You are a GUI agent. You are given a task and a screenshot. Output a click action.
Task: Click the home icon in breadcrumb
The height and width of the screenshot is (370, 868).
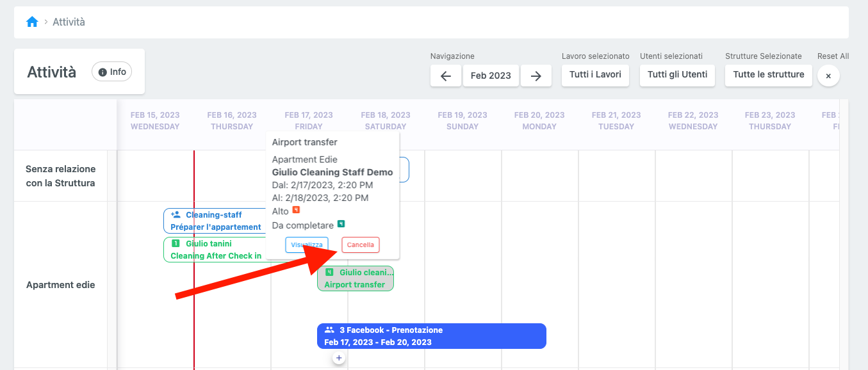(x=32, y=22)
